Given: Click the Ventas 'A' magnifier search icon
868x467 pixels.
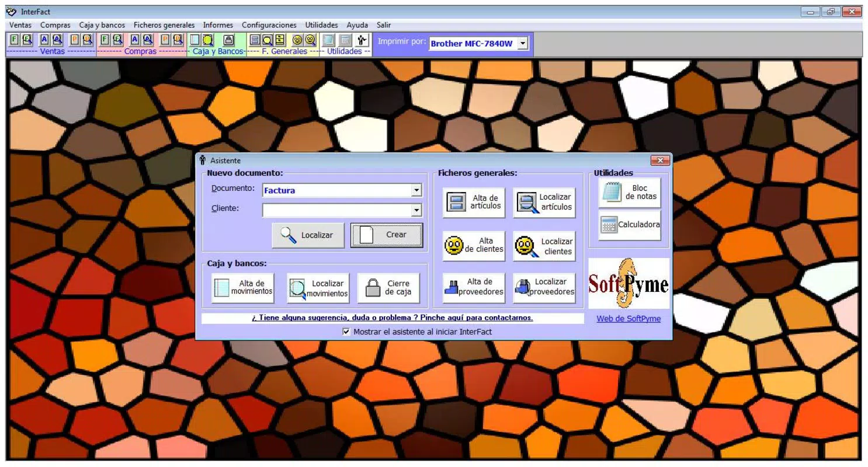Looking at the screenshot, I should tap(57, 39).
